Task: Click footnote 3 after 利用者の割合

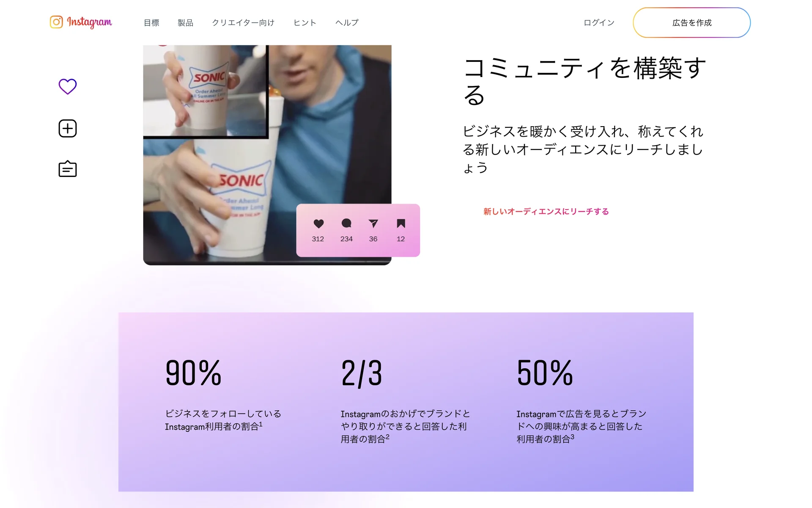Action: pyautogui.click(x=572, y=436)
